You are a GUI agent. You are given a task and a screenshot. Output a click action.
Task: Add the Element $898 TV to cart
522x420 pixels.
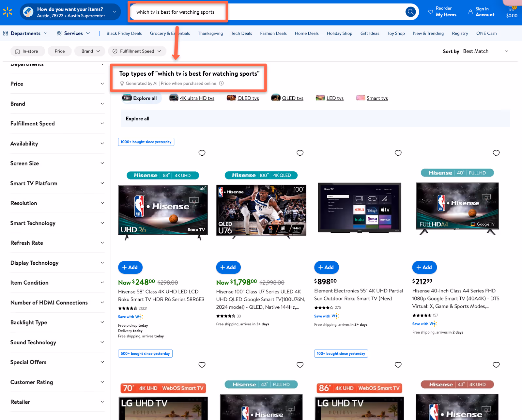[x=326, y=267]
